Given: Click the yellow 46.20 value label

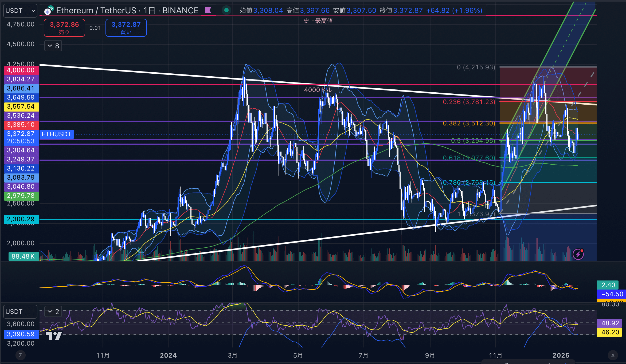Looking at the screenshot, I should 610,332.
